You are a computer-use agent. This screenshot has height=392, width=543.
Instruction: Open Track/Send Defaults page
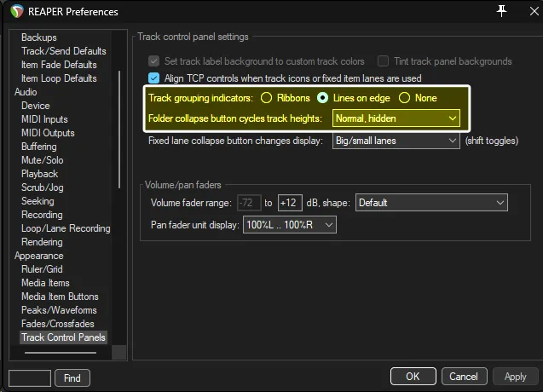(64, 51)
